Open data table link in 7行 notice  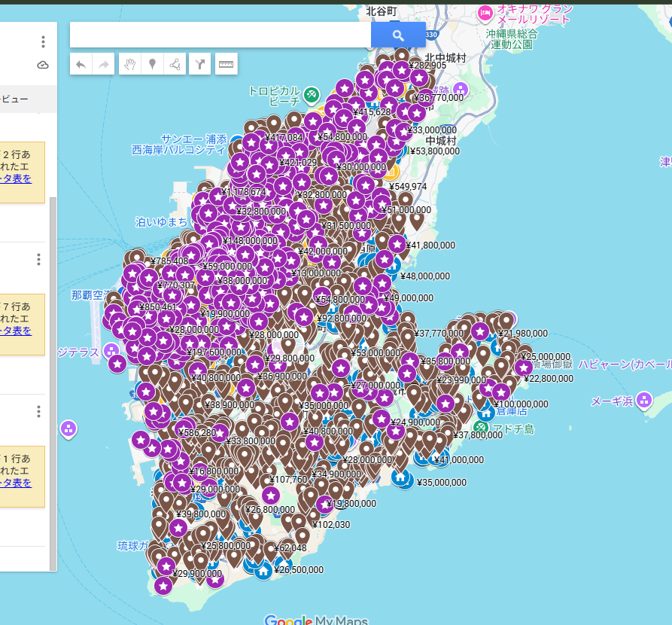point(16,330)
